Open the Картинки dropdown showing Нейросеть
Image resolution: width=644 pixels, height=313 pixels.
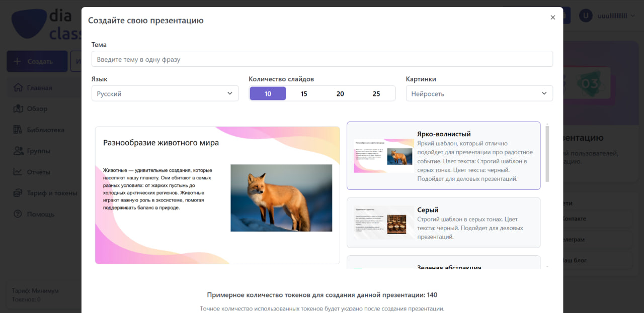[x=479, y=93]
